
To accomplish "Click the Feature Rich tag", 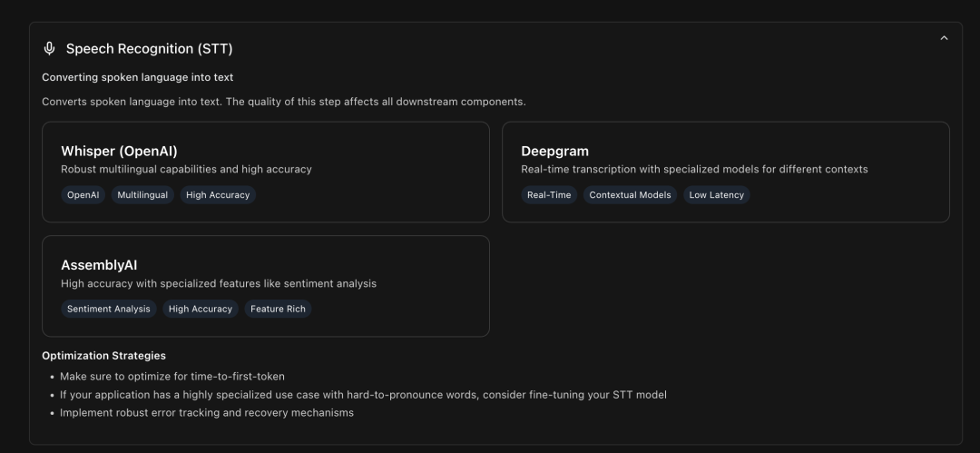I will (279, 309).
